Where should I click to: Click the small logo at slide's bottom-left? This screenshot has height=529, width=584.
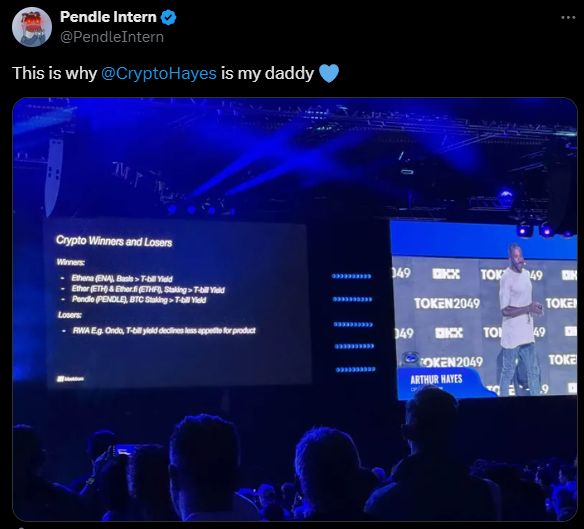pos(70,379)
